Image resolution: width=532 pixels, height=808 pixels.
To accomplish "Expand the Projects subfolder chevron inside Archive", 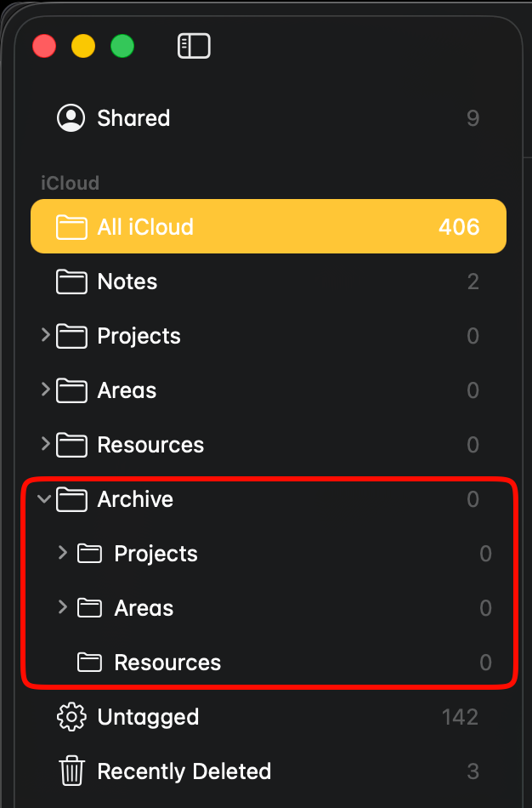I will click(x=62, y=554).
